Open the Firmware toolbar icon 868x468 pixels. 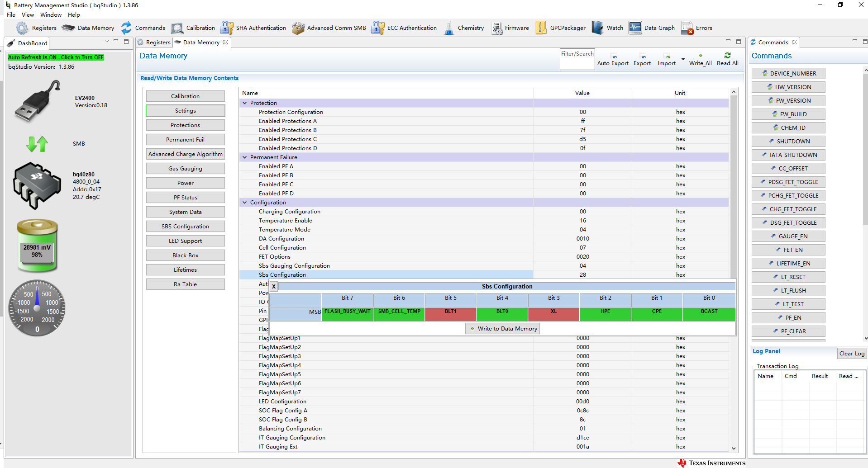pyautogui.click(x=497, y=28)
